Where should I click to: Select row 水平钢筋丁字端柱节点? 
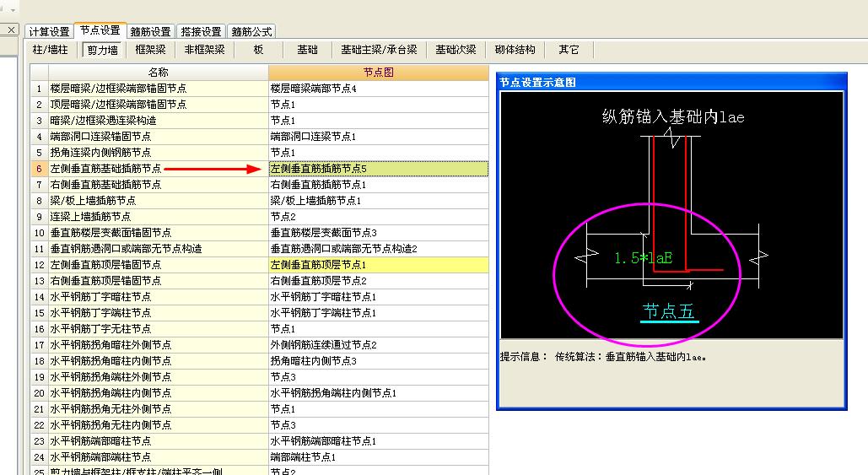pyautogui.click(x=159, y=313)
